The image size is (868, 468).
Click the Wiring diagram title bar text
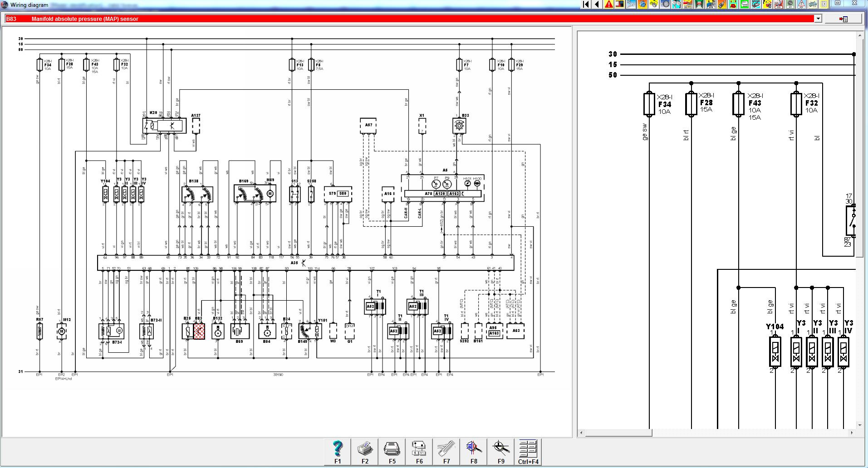tap(29, 5)
